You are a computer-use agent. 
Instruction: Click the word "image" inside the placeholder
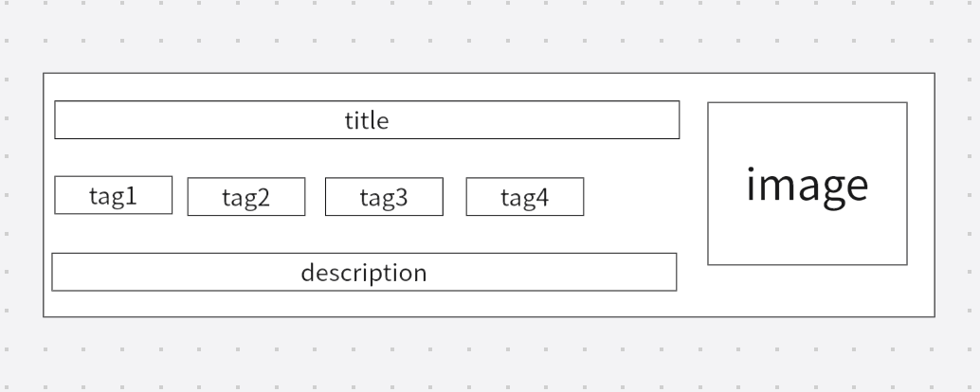pyautogui.click(x=807, y=185)
